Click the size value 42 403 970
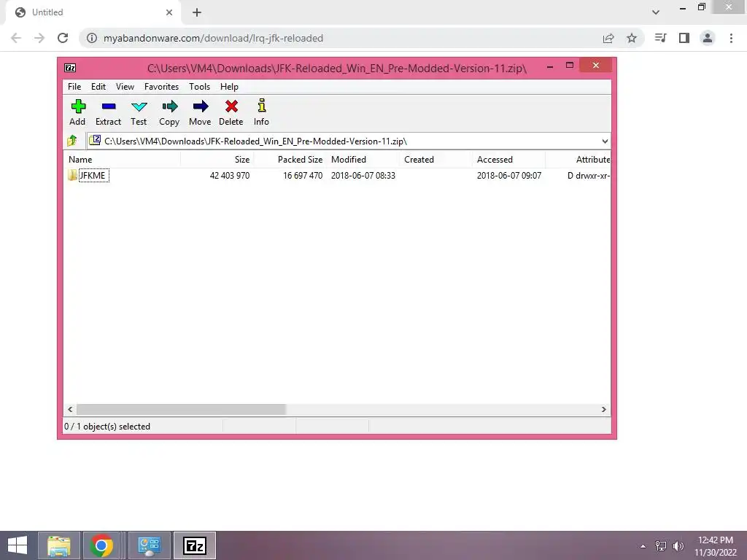The height and width of the screenshot is (560, 747). pos(230,175)
